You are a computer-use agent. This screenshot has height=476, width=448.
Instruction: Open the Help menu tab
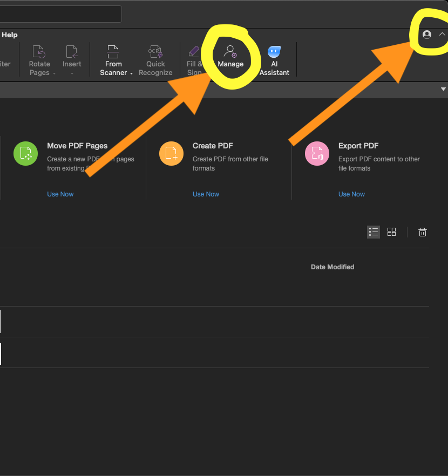tap(10, 35)
